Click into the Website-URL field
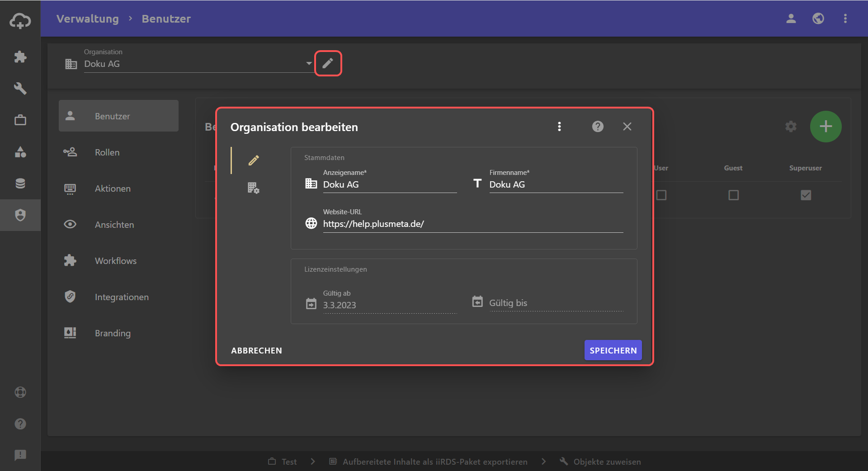The width and height of the screenshot is (868, 471). click(x=472, y=224)
